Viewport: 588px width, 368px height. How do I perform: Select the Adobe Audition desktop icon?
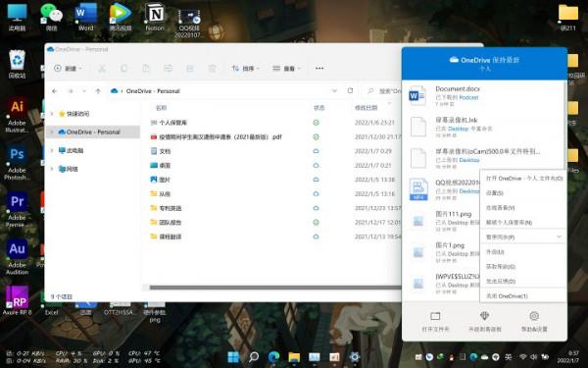(x=17, y=257)
